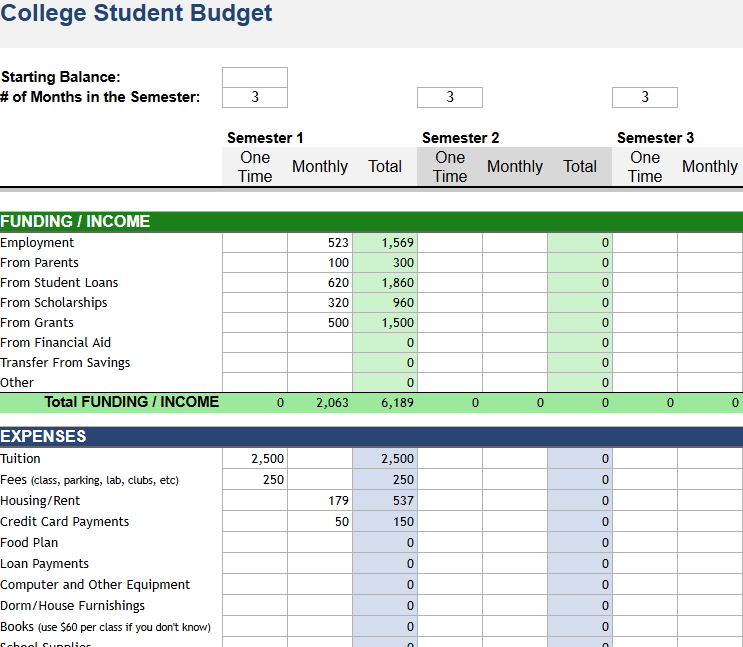Click the Total FUNDING / INCOME label
743x647 pixels.
point(132,402)
